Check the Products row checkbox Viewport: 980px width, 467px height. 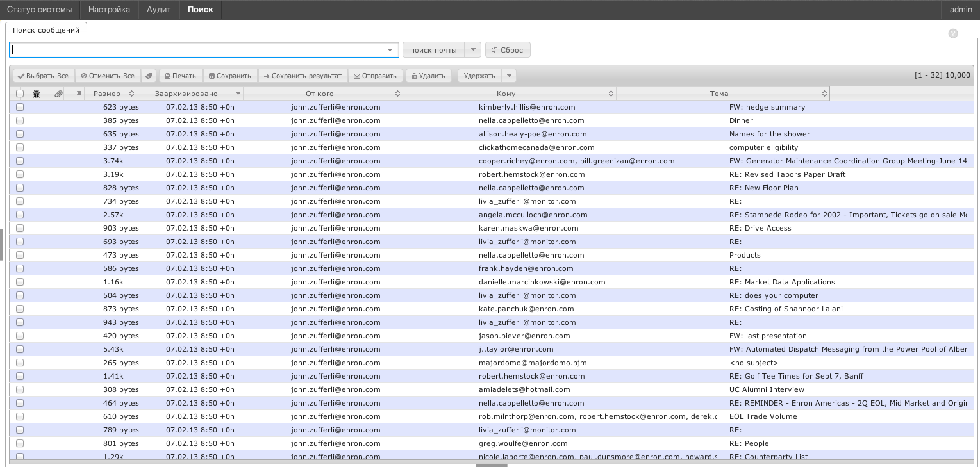tap(20, 255)
